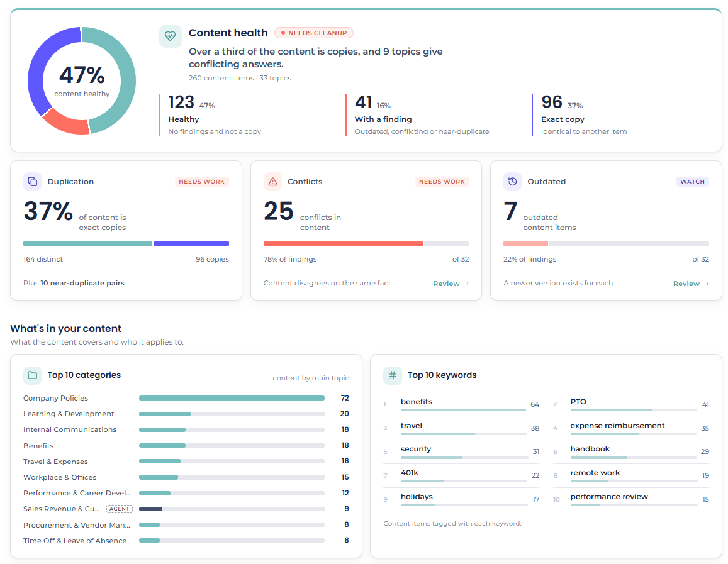The height and width of the screenshot is (564, 728).
Task: Click the What's in your content heading
Action: click(x=65, y=329)
